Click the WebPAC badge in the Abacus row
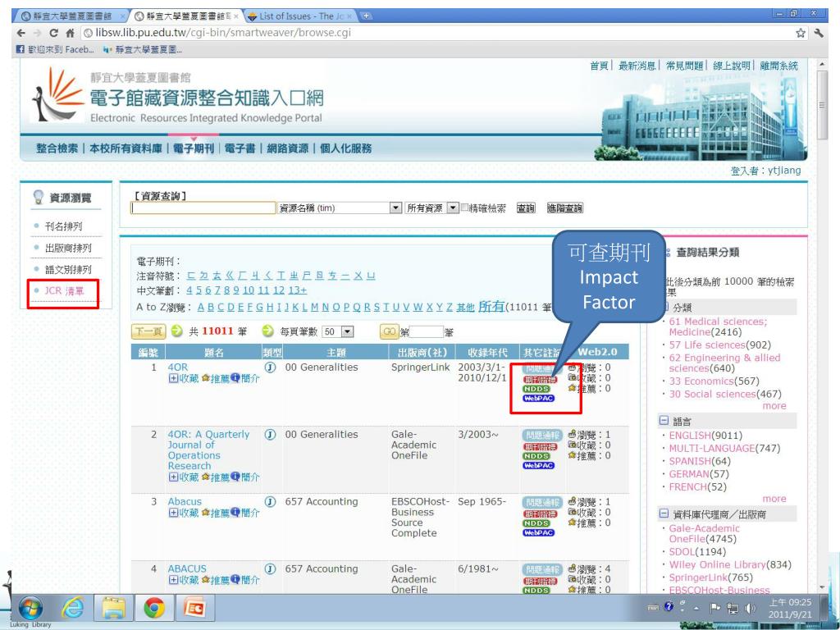This screenshot has width=840, height=630. 538,532
